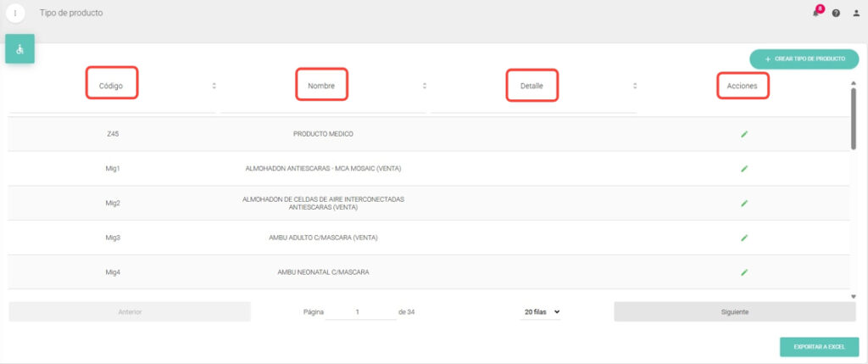The image size is (868, 364).
Task: Open the accessibility widget button
Action: point(19,49)
